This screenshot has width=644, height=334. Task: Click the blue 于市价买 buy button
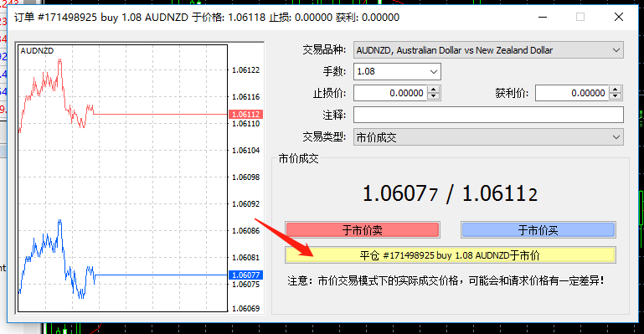538,229
